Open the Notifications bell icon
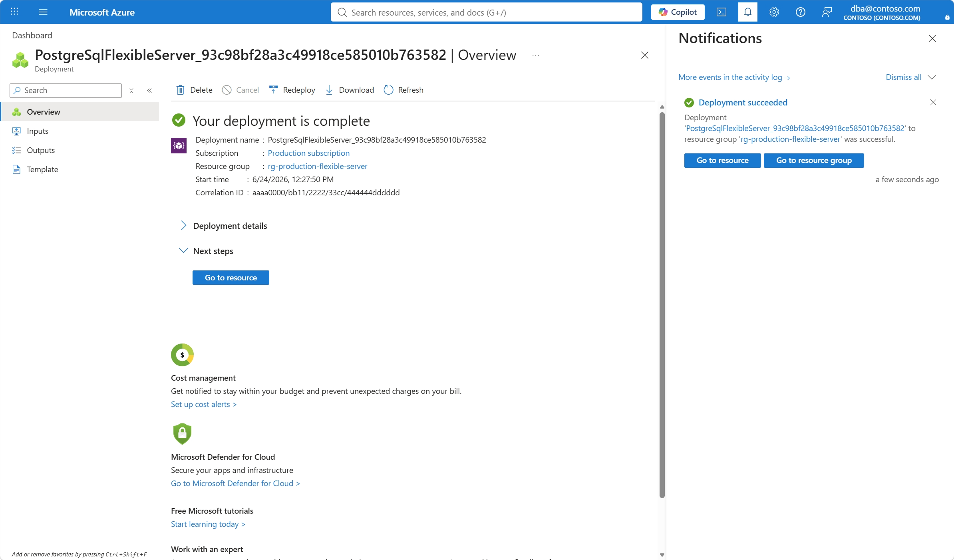Viewport: 954px width, 560px height. (x=748, y=12)
